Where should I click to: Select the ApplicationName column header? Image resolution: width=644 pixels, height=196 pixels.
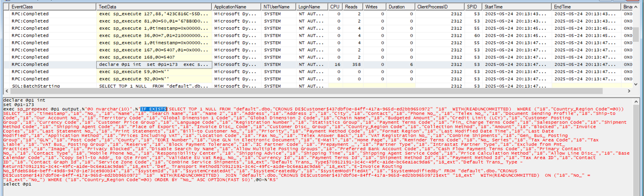(236, 7)
